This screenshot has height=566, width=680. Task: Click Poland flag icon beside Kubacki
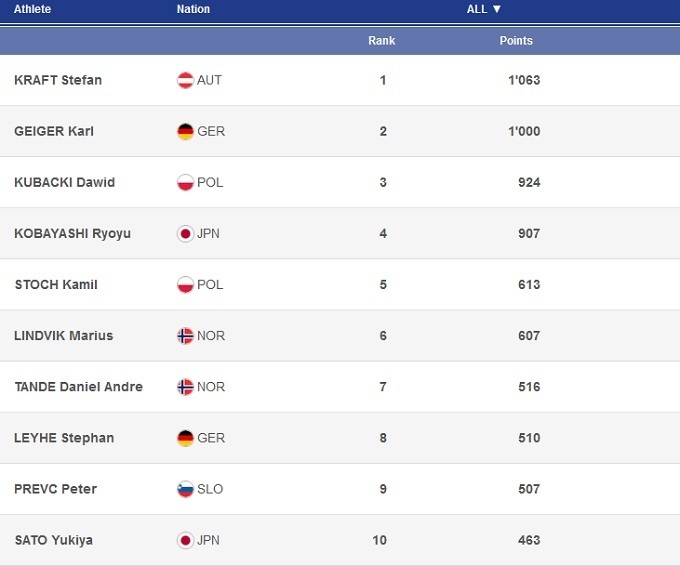[185, 182]
